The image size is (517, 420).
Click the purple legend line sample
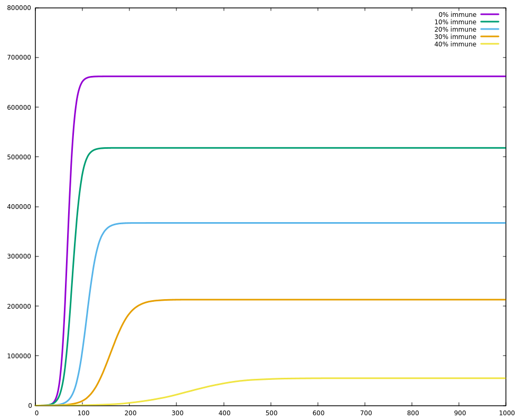[x=490, y=14]
